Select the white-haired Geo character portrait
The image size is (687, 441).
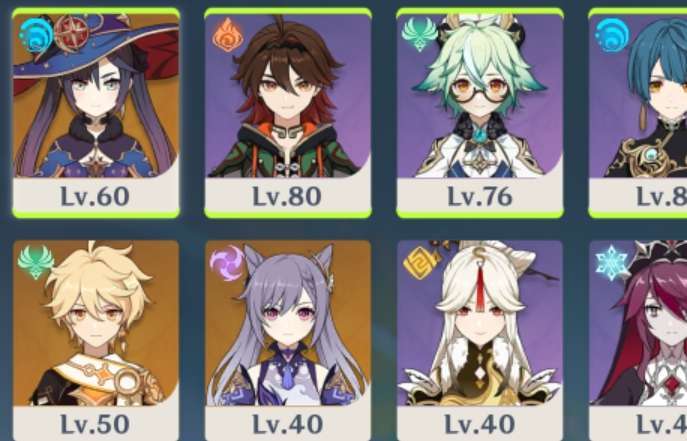pos(480,323)
